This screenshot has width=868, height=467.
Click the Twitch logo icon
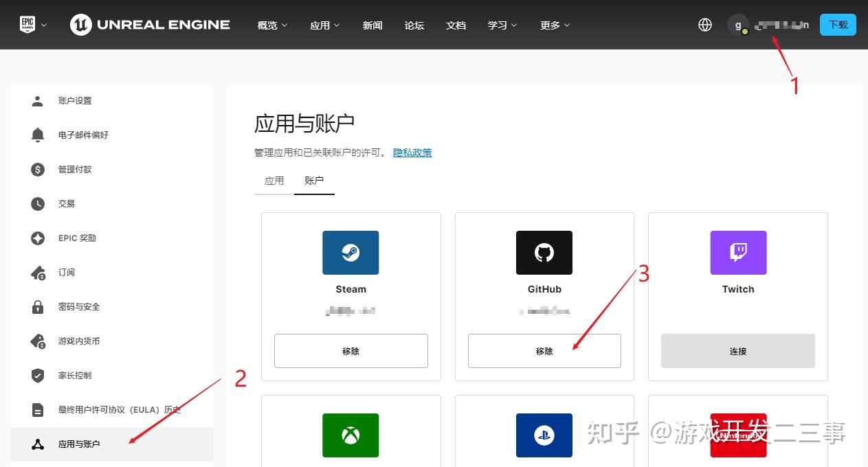(x=738, y=253)
